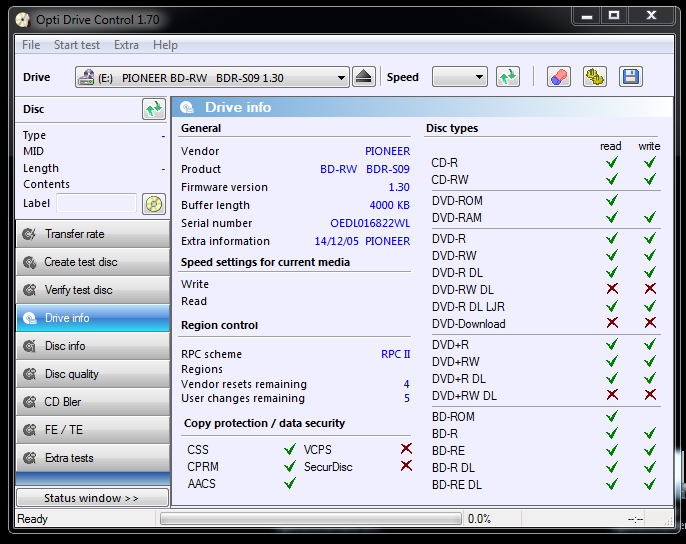Click the Verify test disc sidebar icon
The width and height of the screenshot is (686, 544).
click(30, 290)
